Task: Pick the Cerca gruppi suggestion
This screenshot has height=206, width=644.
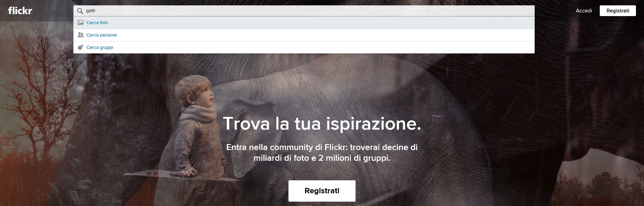Action: 304,48
